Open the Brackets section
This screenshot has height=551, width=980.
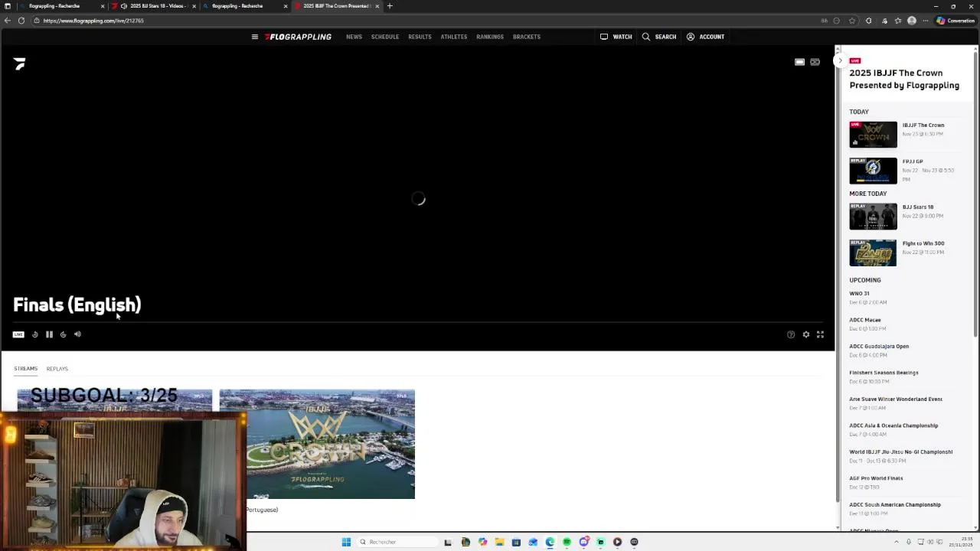pos(527,37)
